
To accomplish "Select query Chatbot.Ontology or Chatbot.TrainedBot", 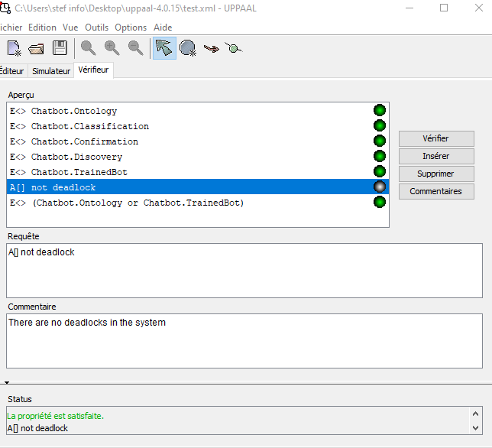I will pos(198,203).
